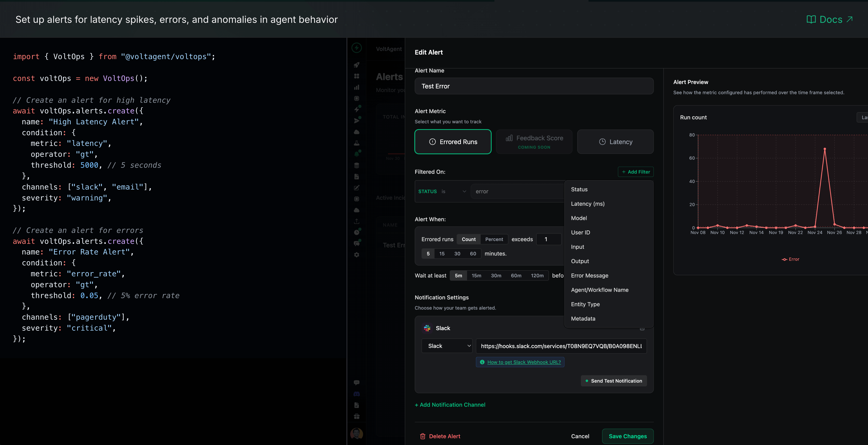Select the 30 minutes interval option

coord(457,253)
